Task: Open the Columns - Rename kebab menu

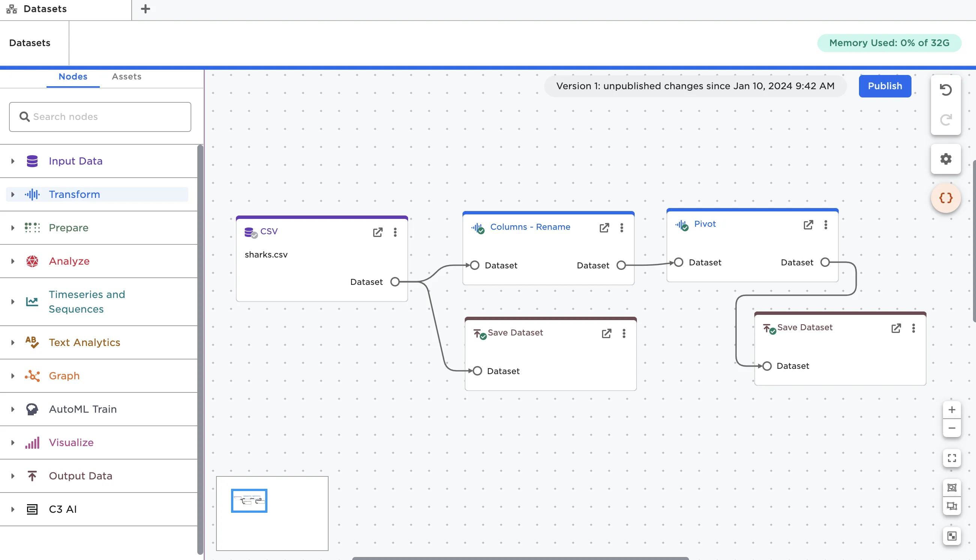Action: pos(622,228)
